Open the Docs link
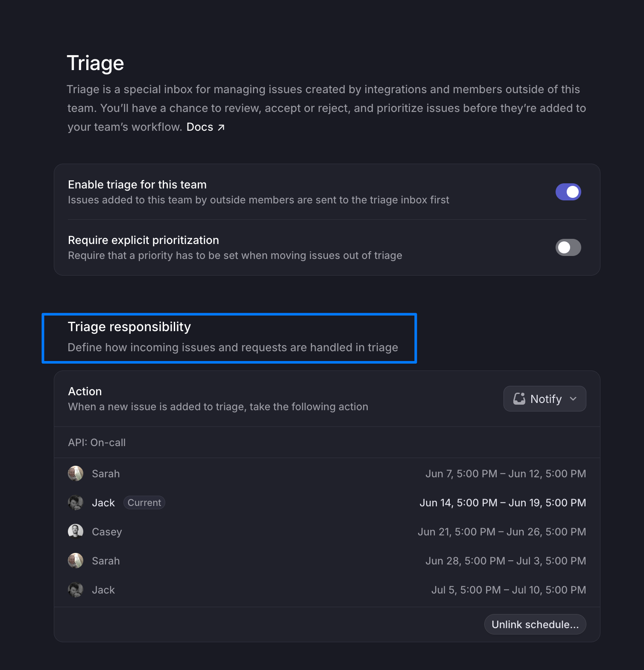The height and width of the screenshot is (670, 644). 200,127
